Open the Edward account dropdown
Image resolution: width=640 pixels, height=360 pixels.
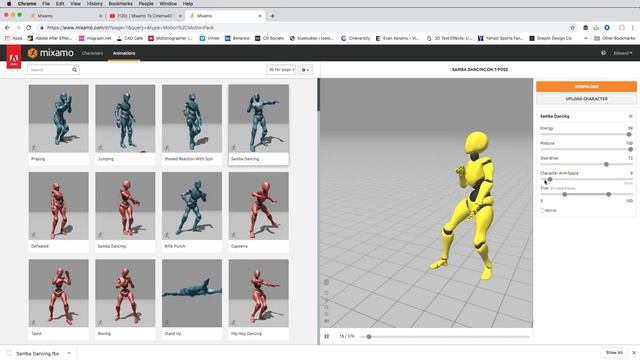[623, 53]
